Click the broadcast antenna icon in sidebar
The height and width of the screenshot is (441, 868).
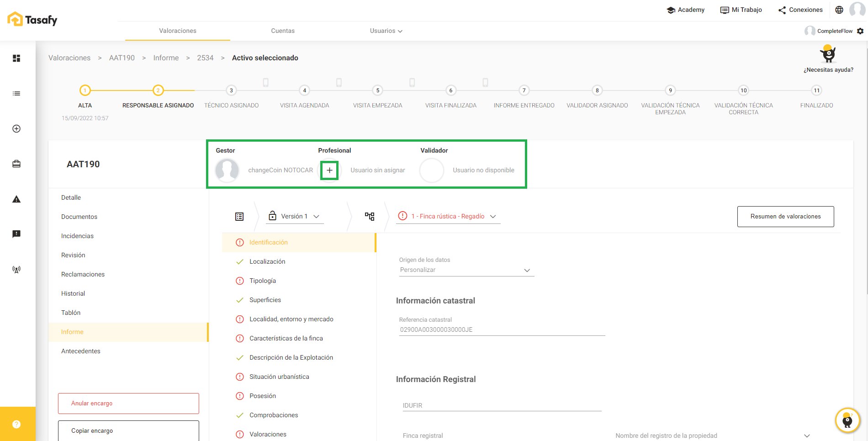[x=16, y=270]
